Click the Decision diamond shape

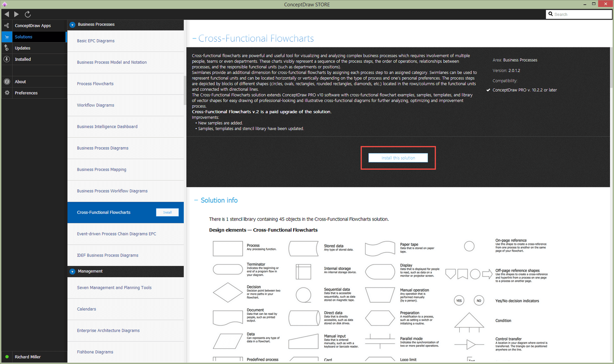click(x=228, y=292)
